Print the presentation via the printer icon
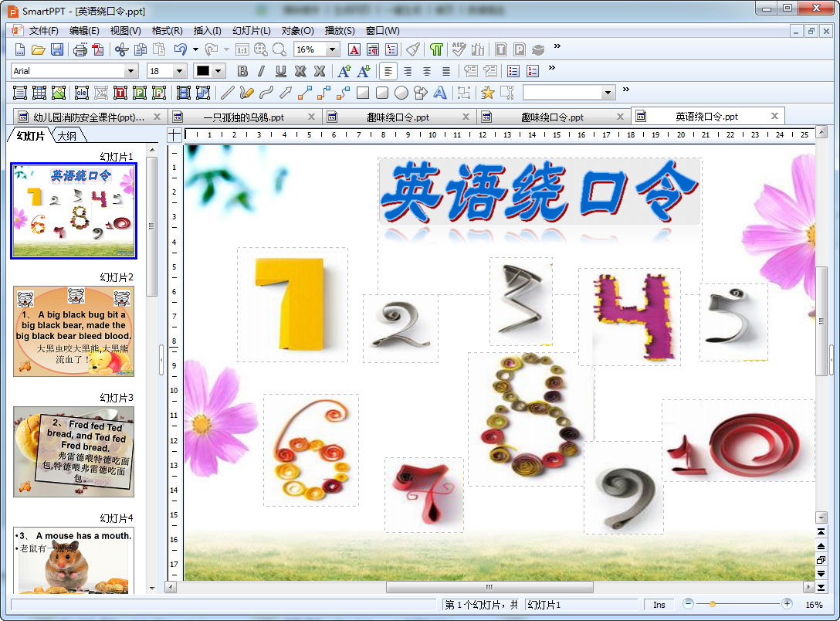 (x=80, y=50)
